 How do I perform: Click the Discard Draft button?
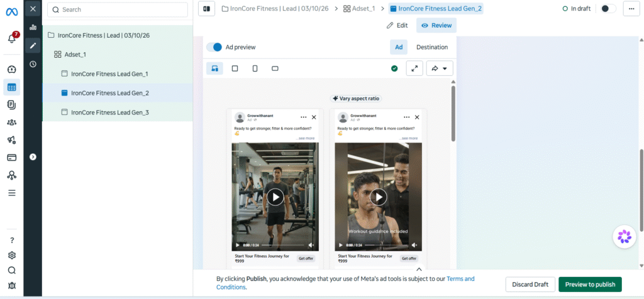click(x=530, y=284)
